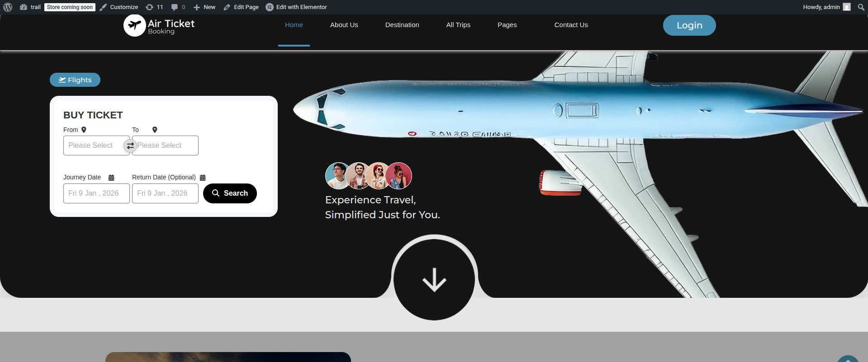The width and height of the screenshot is (868, 362).
Task: Go to the All Trips page
Action: [x=458, y=25]
